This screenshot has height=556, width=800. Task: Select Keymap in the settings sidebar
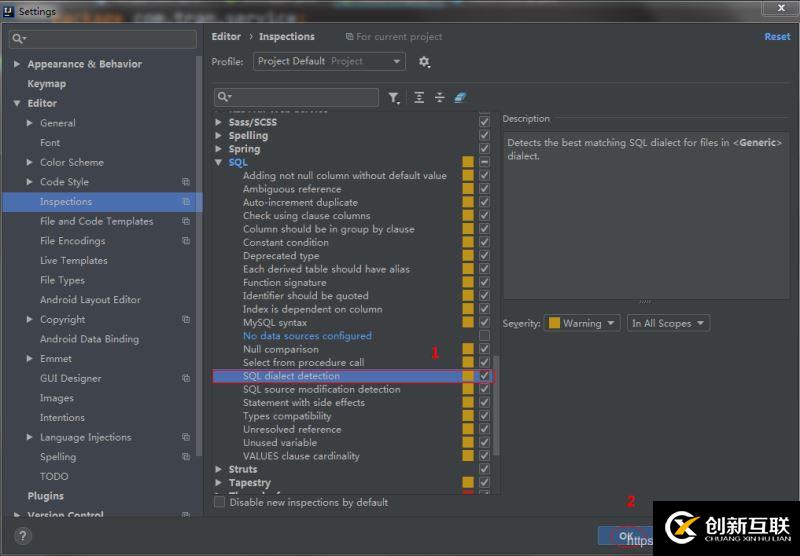[x=46, y=84]
